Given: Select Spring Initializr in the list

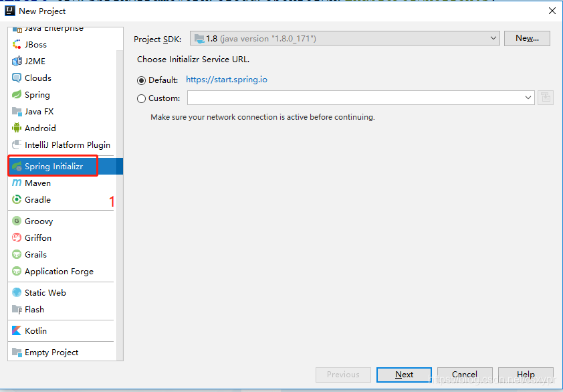Looking at the screenshot, I should (x=66, y=167).
